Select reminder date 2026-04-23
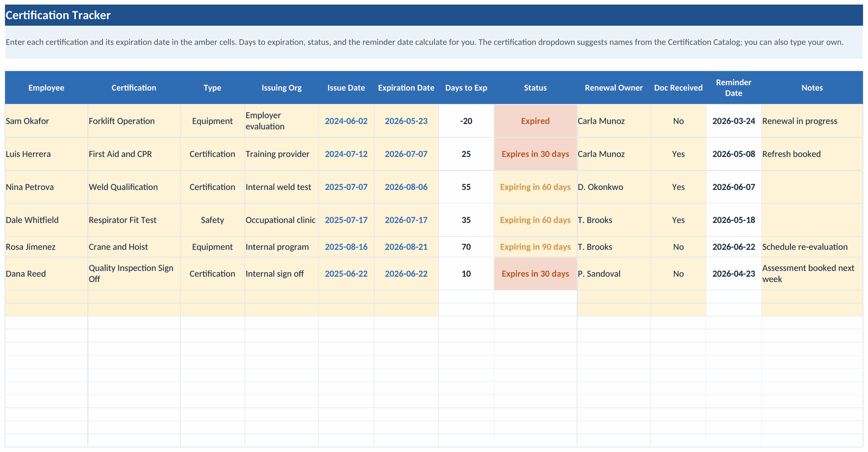868x452 pixels. coord(733,273)
